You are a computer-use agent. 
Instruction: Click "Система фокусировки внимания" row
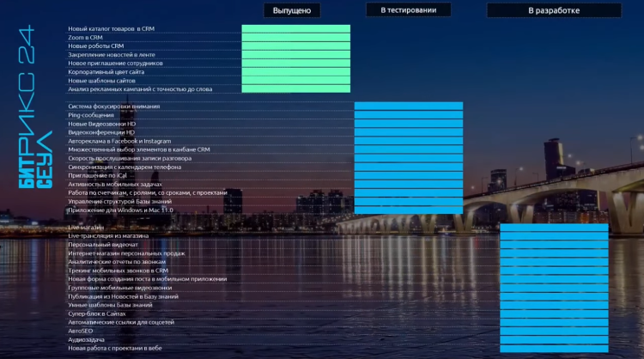(x=113, y=106)
